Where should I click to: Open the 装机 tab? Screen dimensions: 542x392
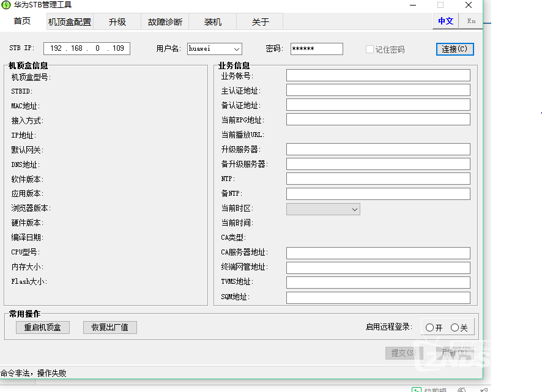(213, 22)
